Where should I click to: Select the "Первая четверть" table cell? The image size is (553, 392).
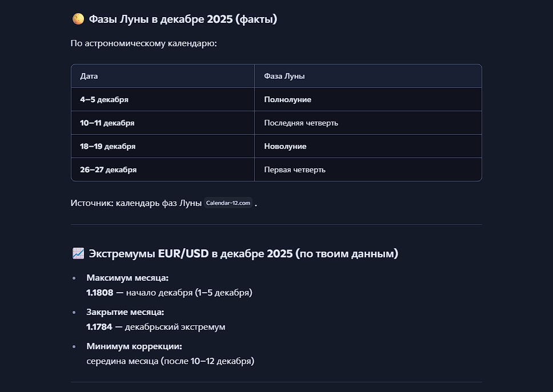295,169
